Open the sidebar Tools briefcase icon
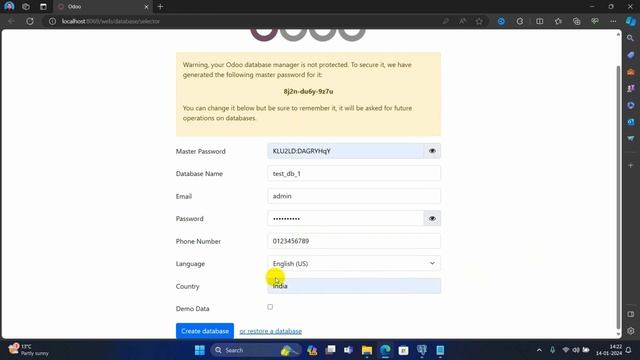Screen dimensions: 640x360 pyautogui.click(x=631, y=72)
